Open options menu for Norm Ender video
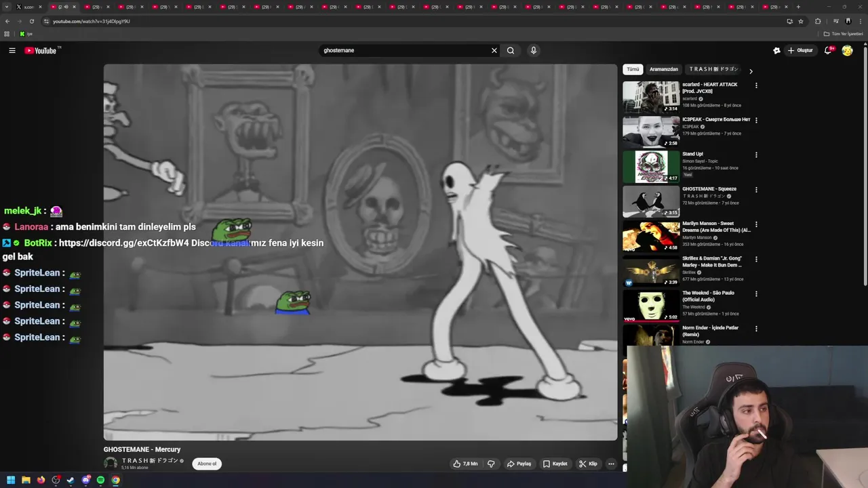The width and height of the screenshot is (868, 488). click(x=756, y=329)
